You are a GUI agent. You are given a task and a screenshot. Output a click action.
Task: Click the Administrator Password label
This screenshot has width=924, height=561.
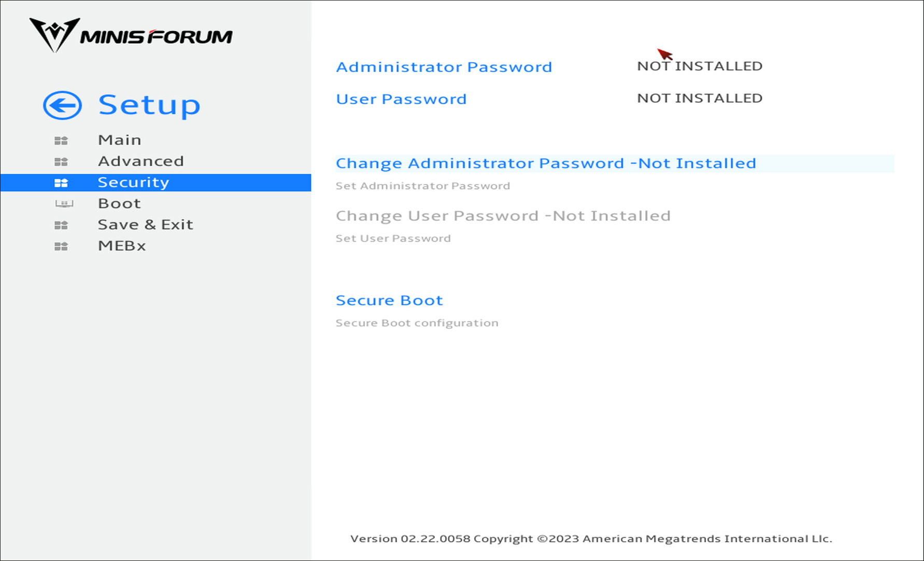point(444,67)
